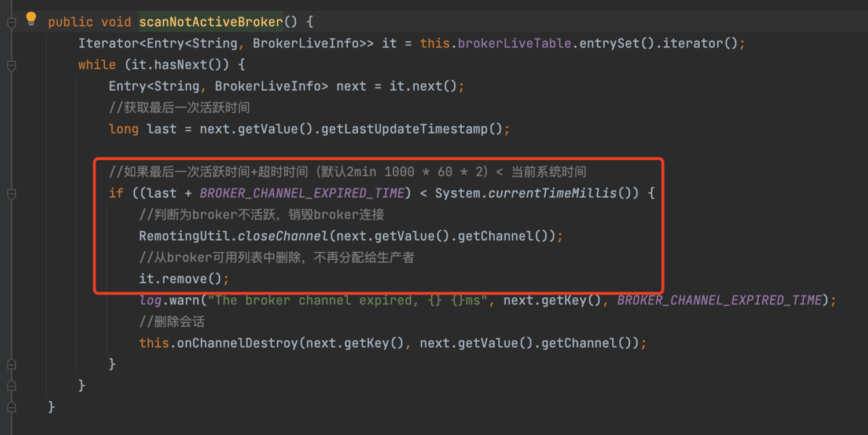The height and width of the screenshot is (435, 868).
Task: Click the 'System' class reference
Action: [x=458, y=193]
